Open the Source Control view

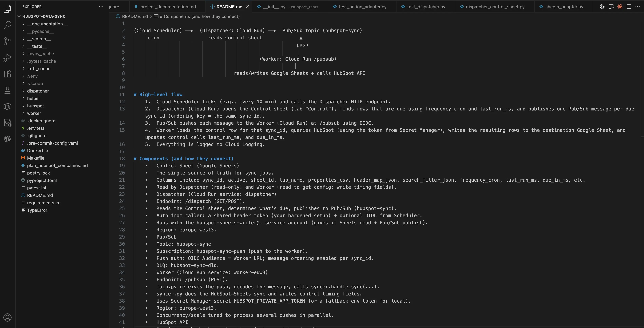[x=7, y=41]
